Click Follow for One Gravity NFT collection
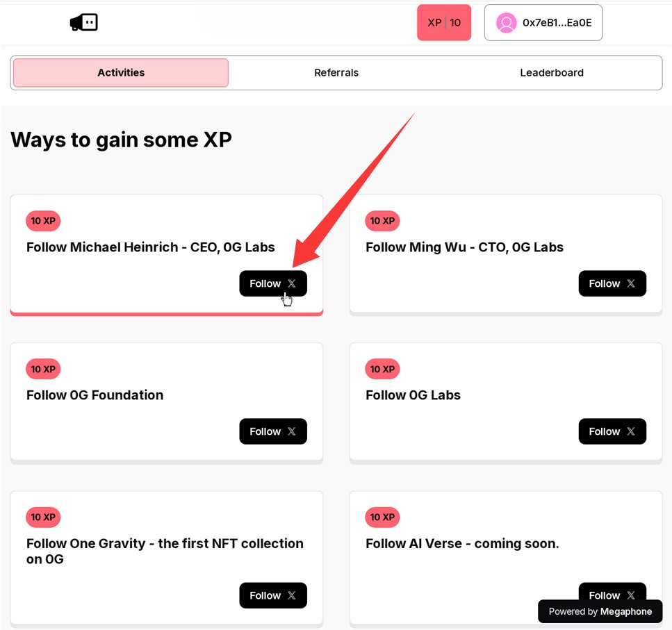672x630 pixels. coord(273,595)
